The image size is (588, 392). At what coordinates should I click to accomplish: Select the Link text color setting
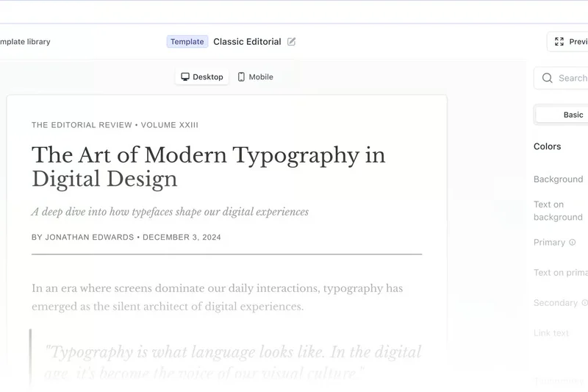(551, 333)
